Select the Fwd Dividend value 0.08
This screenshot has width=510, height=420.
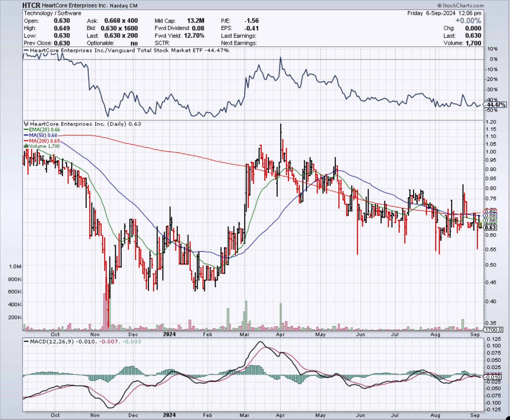tap(198, 28)
